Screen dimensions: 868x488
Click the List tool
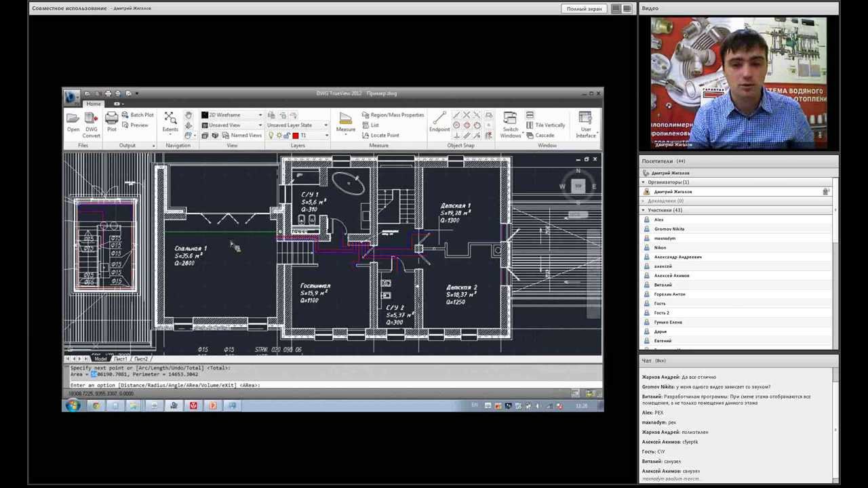[x=370, y=125]
